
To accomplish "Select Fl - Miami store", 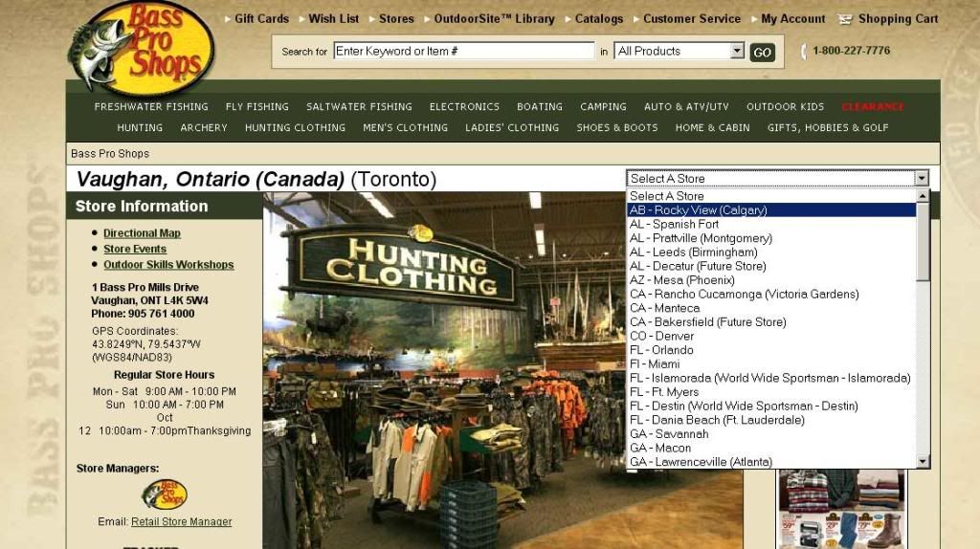I will (x=771, y=364).
